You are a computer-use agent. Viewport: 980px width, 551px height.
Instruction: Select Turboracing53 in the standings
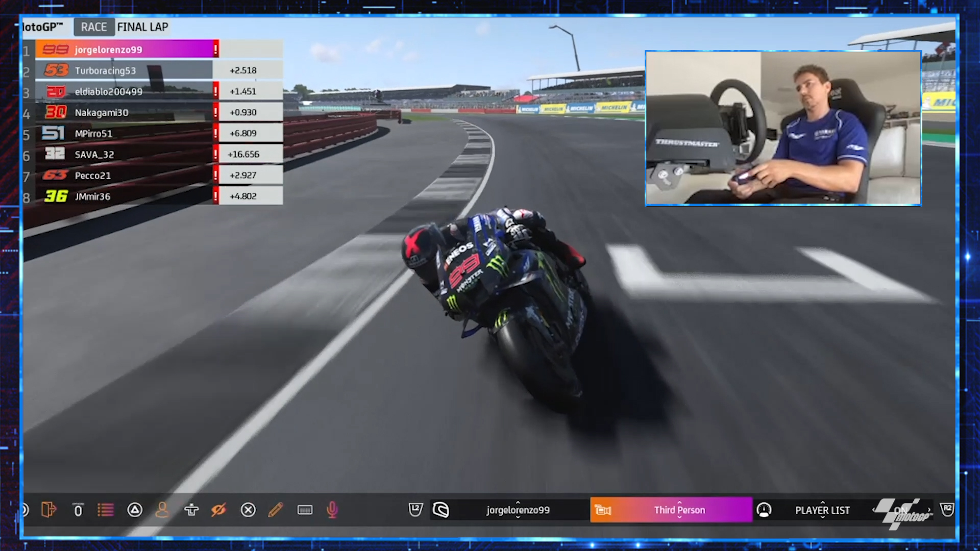pyautogui.click(x=106, y=70)
